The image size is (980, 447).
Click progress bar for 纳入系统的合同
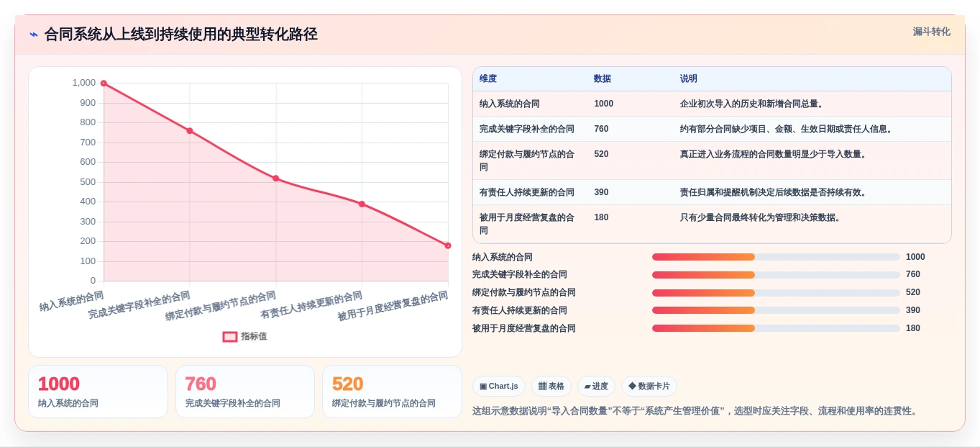click(x=776, y=257)
